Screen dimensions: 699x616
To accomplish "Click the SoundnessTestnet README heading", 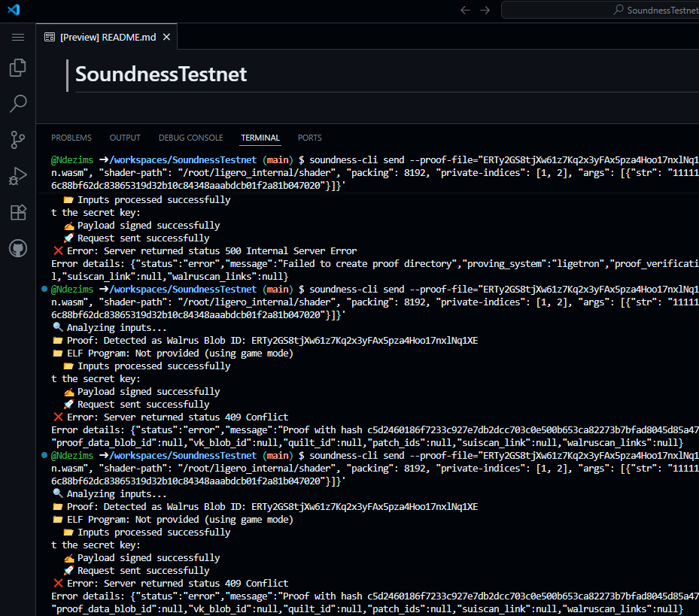I will [161, 74].
